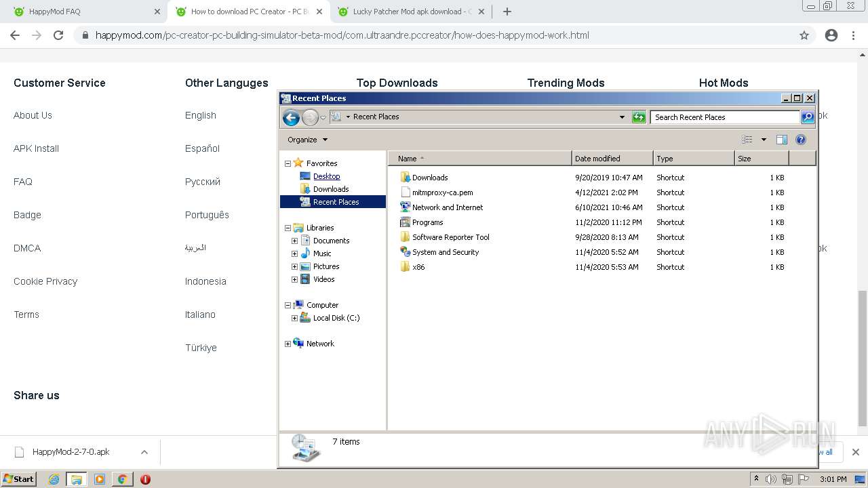This screenshot has width=868, height=488.
Task: Open recent pages dropdown arrow
Action: point(323,117)
